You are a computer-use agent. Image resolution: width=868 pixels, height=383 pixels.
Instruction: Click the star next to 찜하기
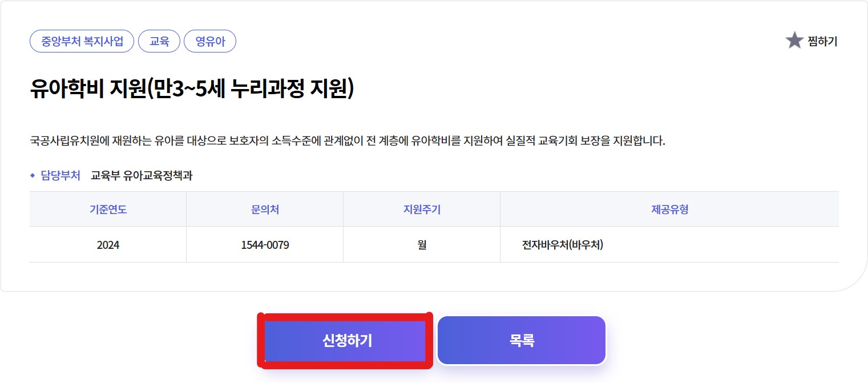(795, 41)
